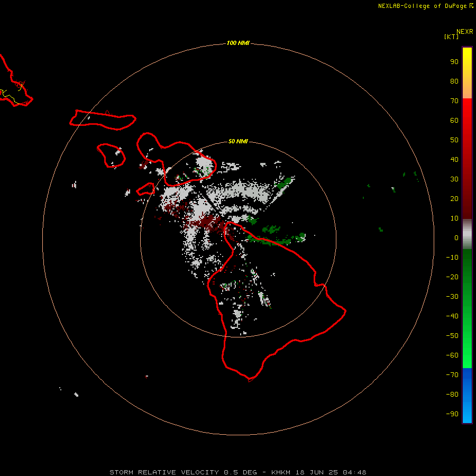The height and width of the screenshot is (476, 476).
Task: Click the 20 value on the velocity scale
Action: [454, 198]
